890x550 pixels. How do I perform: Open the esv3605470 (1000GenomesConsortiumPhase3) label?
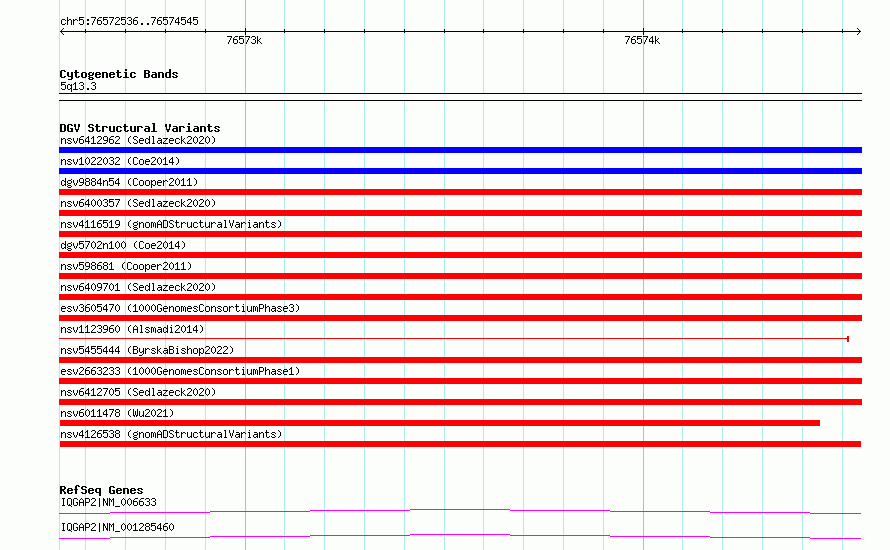180,308
